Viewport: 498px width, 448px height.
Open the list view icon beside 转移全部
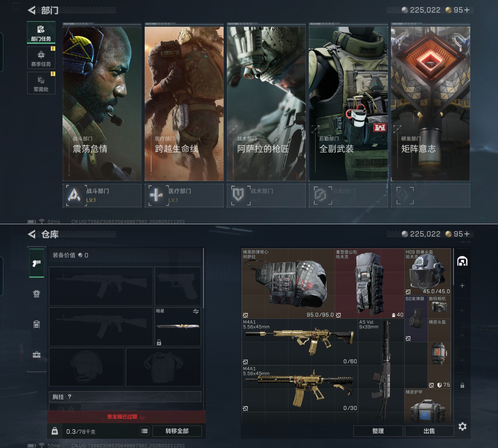coord(145,431)
